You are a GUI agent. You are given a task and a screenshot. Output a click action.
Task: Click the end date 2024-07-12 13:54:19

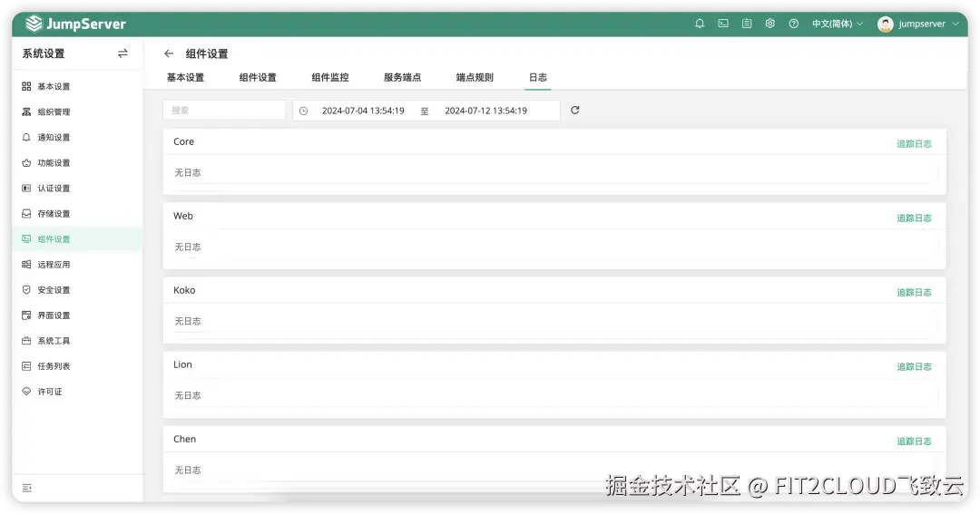[x=485, y=111]
